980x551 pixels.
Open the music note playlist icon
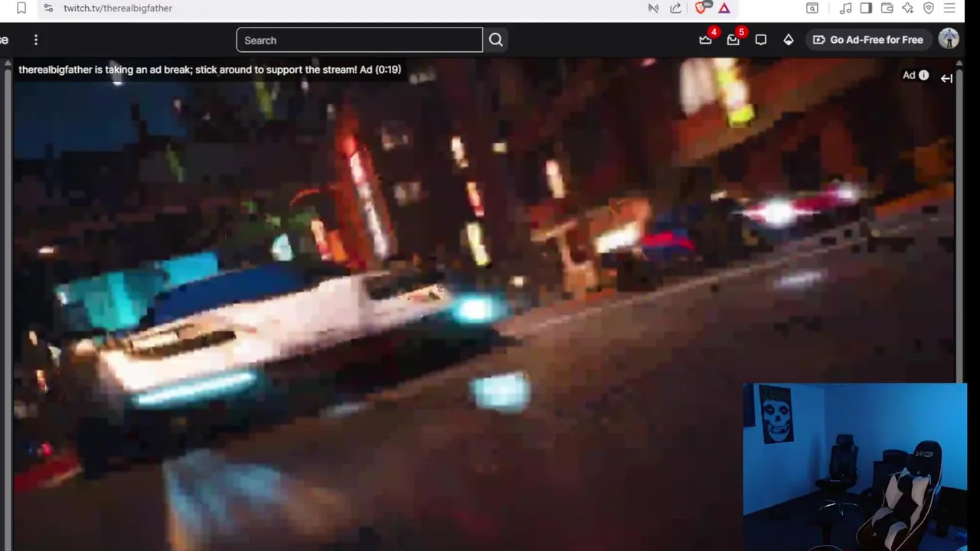pos(845,8)
